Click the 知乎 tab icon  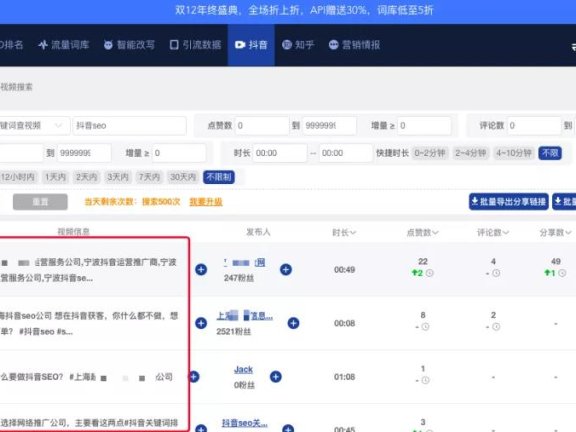pos(287,45)
